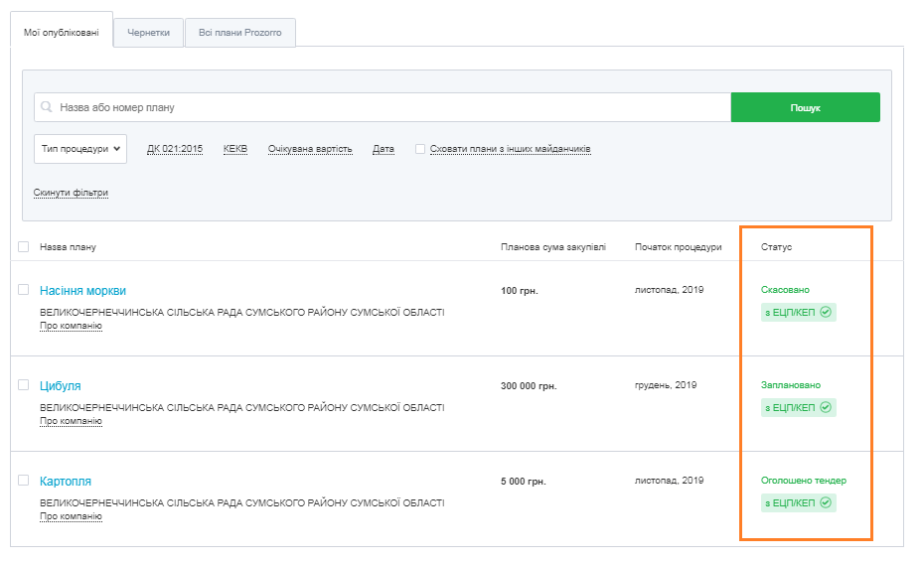924x563 pixels.
Task: Open the КЕКВ filter
Action: [235, 149]
